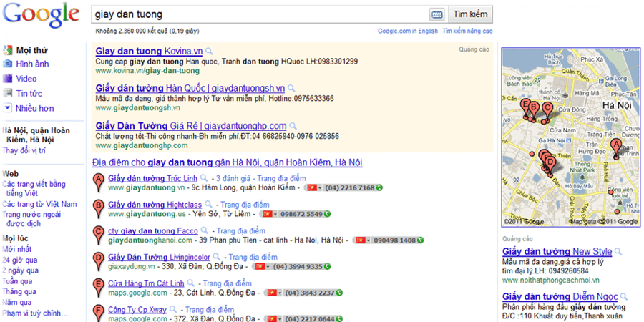
Task: Click the Google logo
Action: click(41, 16)
